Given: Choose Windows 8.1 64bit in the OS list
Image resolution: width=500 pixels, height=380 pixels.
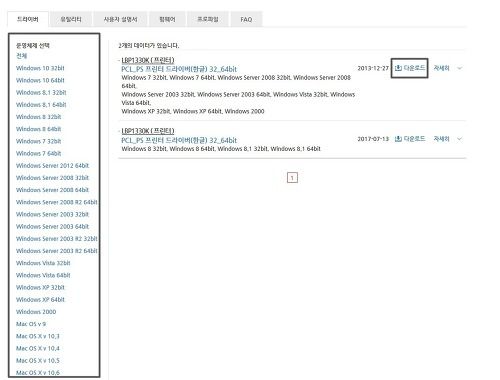Looking at the screenshot, I should point(41,105).
